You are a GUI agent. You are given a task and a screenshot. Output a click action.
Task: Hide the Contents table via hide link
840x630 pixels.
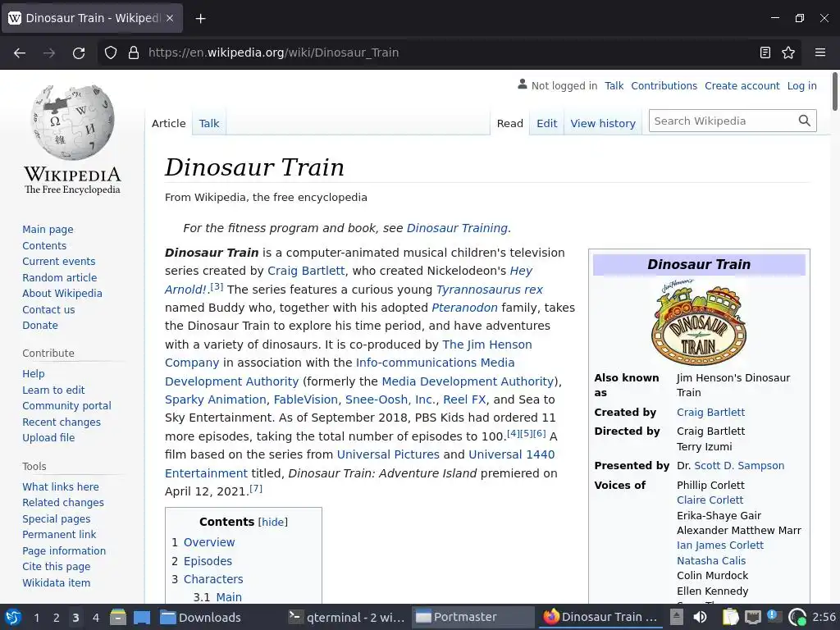272,523
